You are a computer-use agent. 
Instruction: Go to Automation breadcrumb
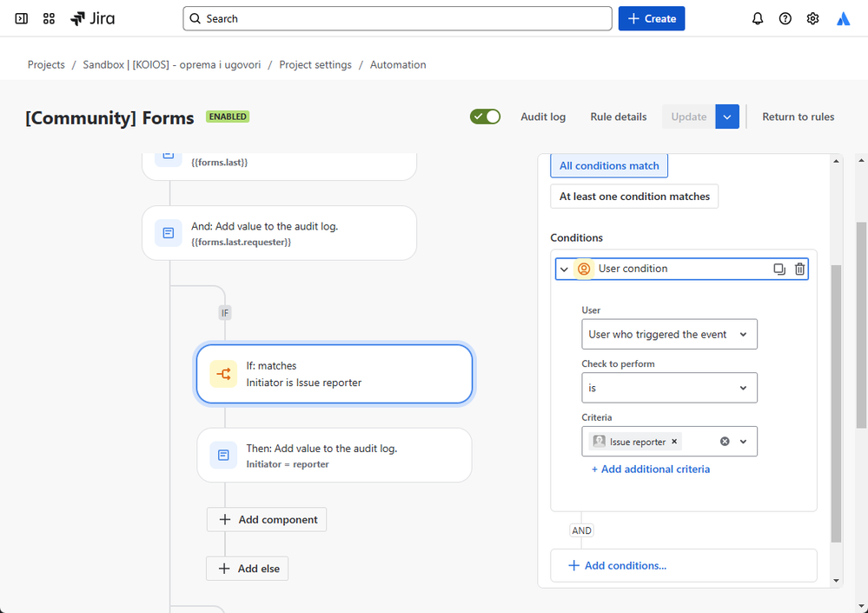click(x=398, y=65)
